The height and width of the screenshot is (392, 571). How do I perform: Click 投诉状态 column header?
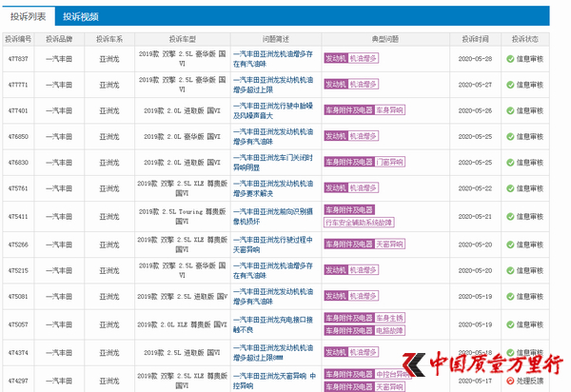pyautogui.click(x=525, y=39)
